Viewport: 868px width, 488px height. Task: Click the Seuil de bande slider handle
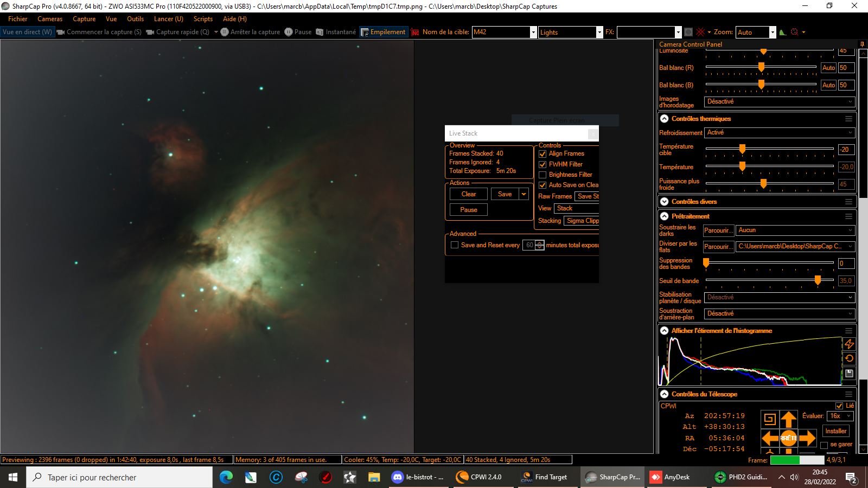point(818,280)
